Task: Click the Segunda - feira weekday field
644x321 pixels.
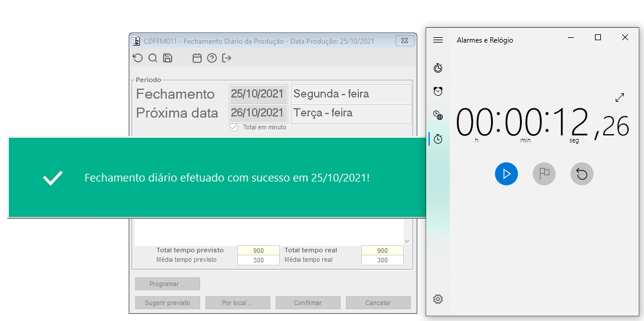Action: pyautogui.click(x=351, y=94)
